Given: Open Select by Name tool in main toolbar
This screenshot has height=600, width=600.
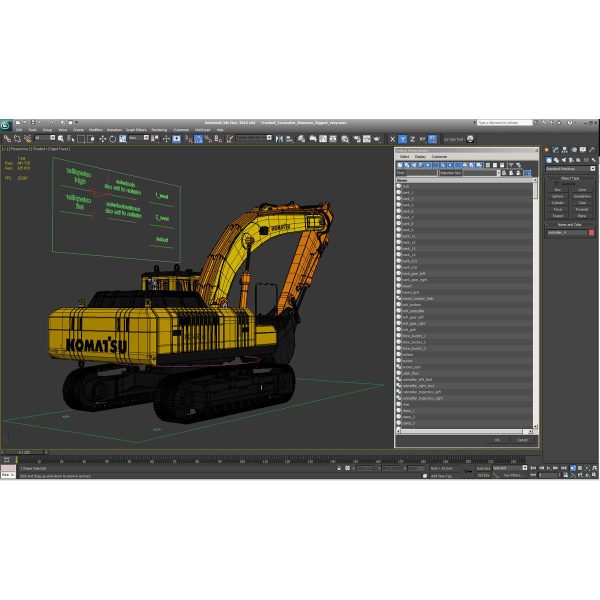Looking at the screenshot, I should tap(71, 139).
